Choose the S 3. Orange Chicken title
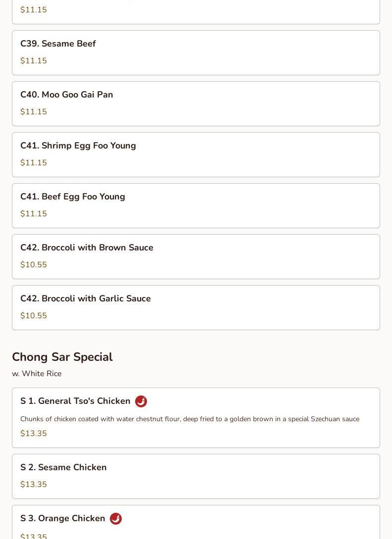 click(x=63, y=519)
